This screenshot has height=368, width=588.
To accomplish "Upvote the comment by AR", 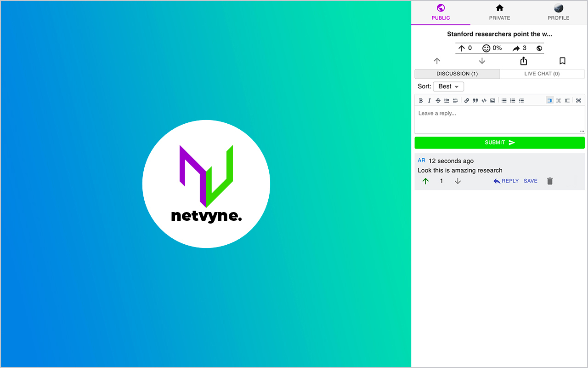I will coord(425,181).
